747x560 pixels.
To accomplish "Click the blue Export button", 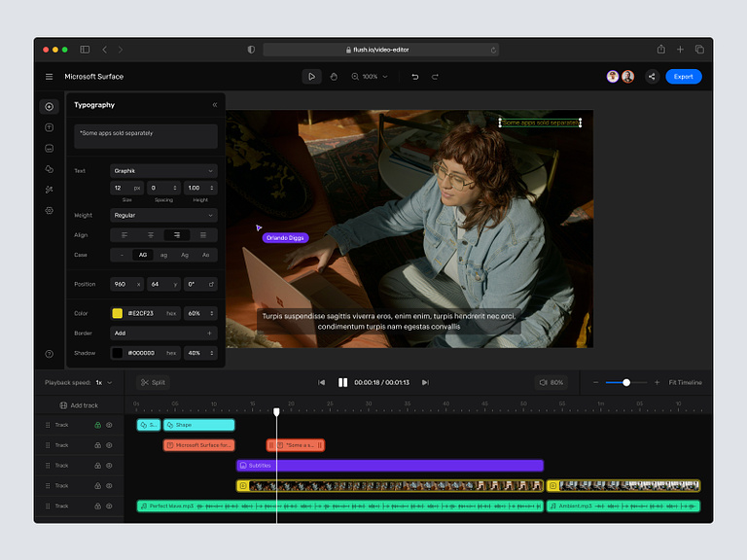I will (683, 77).
